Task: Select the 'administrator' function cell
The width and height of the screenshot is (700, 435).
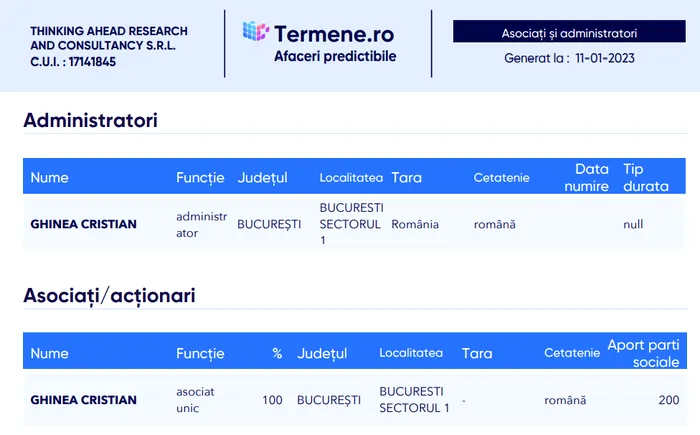Action: (x=201, y=225)
